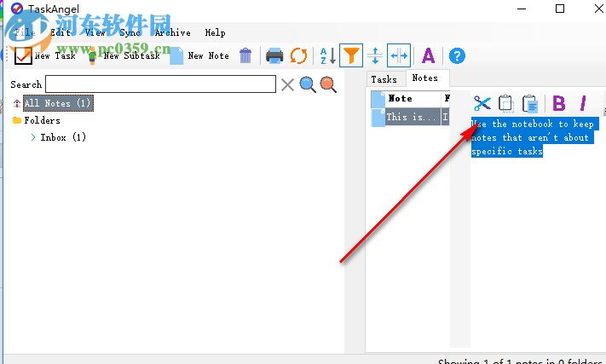This screenshot has width=606, height=364.
Task: Click the purple A font icon
Action: [428, 55]
